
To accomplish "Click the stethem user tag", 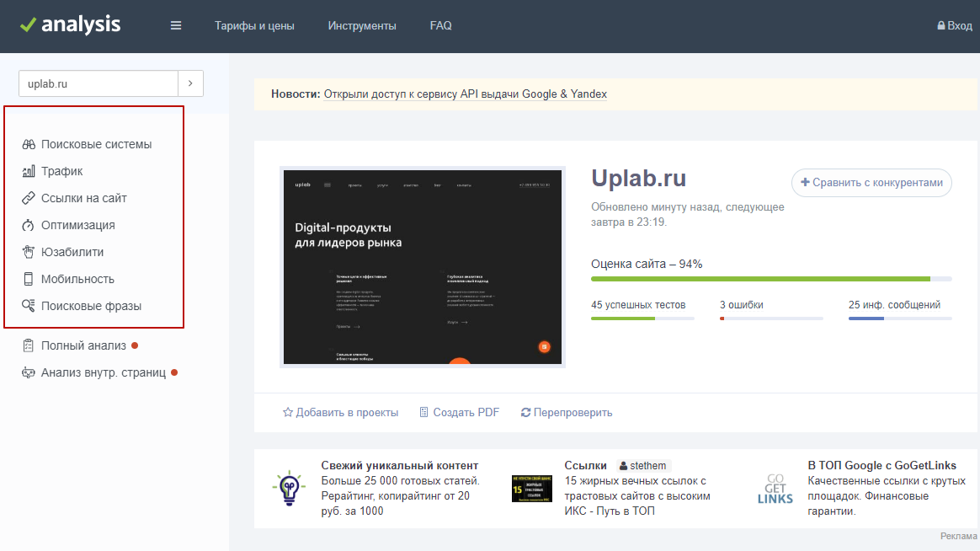I will coord(643,466).
